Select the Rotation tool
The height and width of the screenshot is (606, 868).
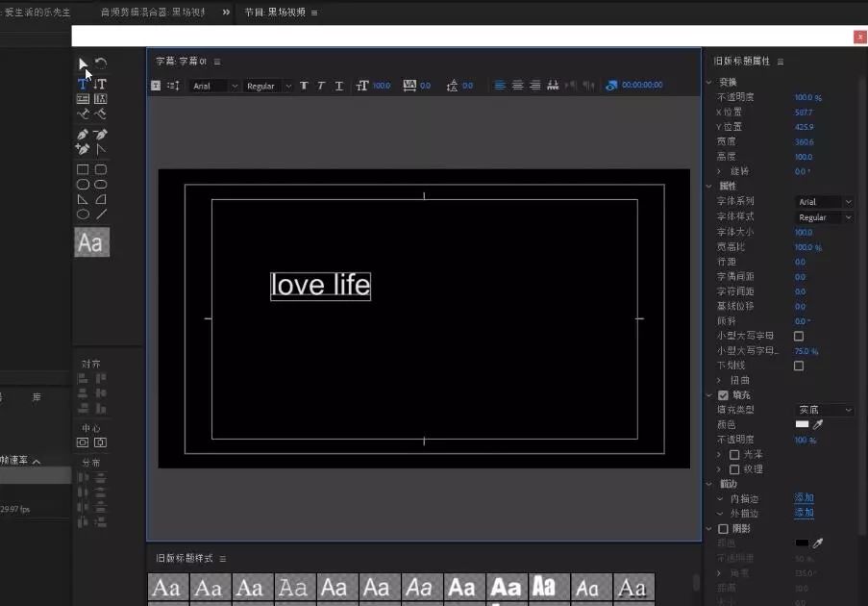(101, 63)
